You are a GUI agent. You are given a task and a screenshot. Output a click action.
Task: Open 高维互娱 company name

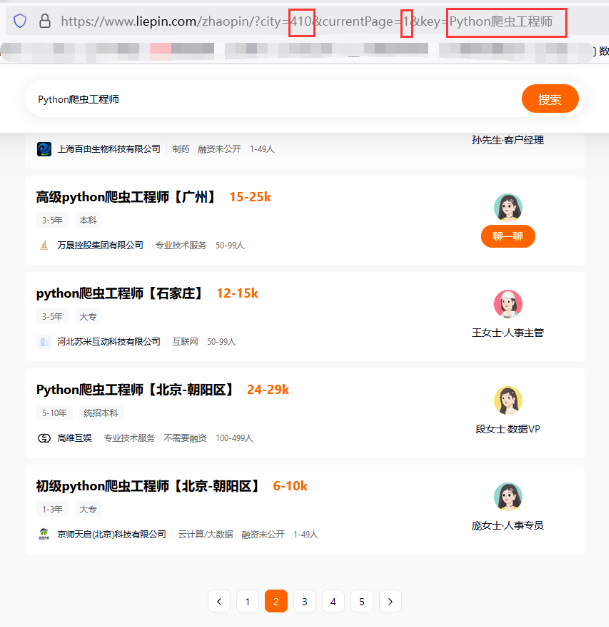75,438
